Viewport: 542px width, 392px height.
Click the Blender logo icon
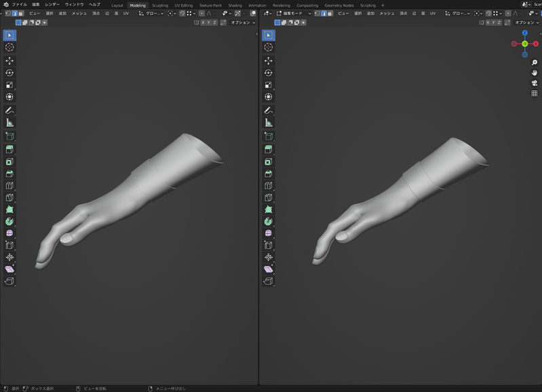pyautogui.click(x=6, y=5)
